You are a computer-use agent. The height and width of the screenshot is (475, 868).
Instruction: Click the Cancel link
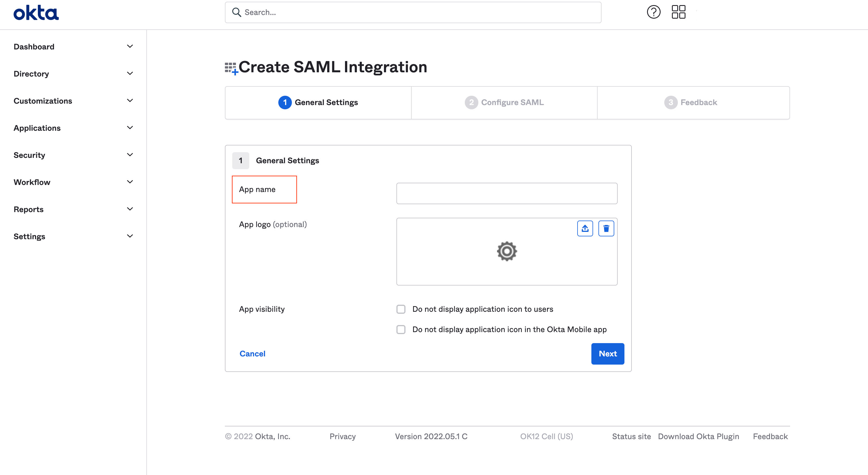pyautogui.click(x=252, y=354)
